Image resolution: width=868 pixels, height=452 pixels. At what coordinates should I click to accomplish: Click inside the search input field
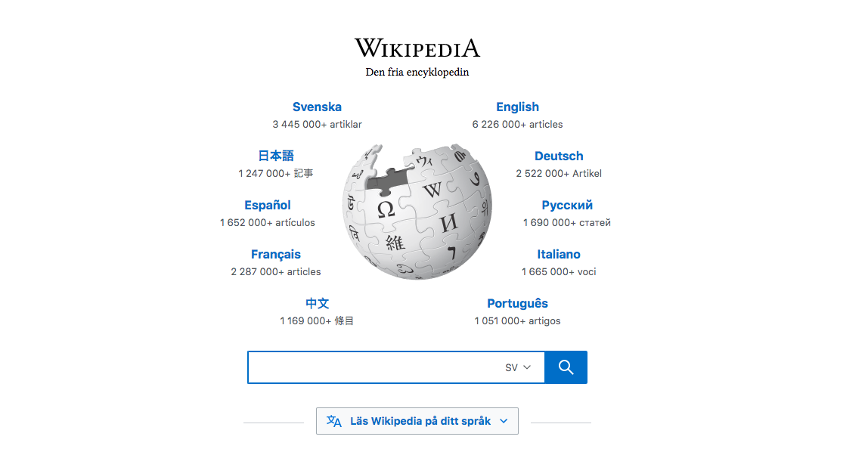point(370,367)
